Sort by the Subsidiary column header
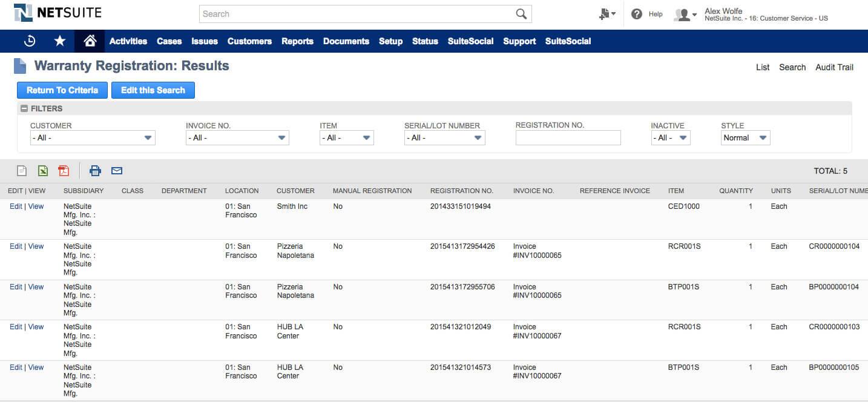868x402 pixels. pos(84,191)
